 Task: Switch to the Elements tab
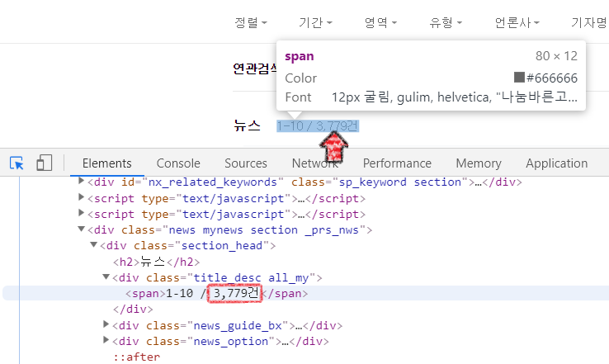(106, 163)
